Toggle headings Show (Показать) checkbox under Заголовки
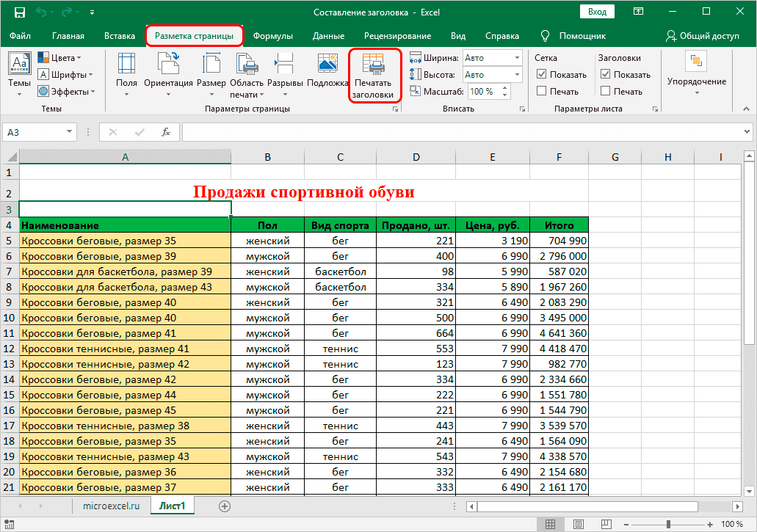Viewport: 757px width, 532px height. pos(606,75)
